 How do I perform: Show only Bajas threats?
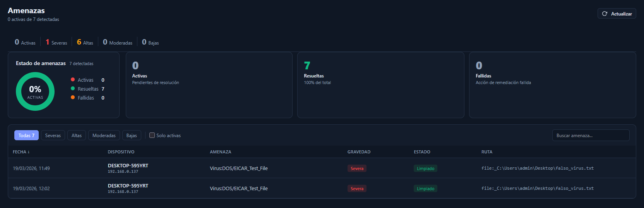[132, 135]
